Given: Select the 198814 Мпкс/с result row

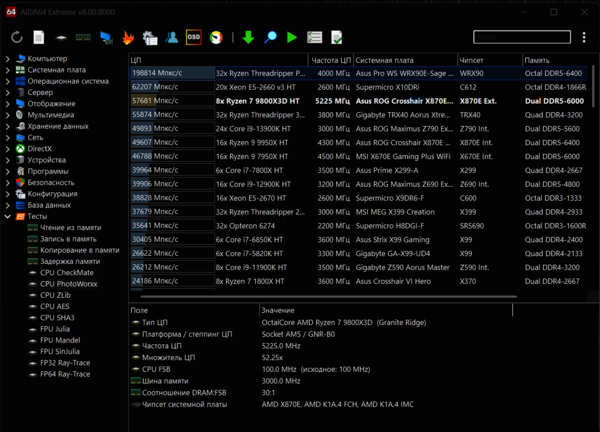Looking at the screenshot, I should click(x=359, y=73).
